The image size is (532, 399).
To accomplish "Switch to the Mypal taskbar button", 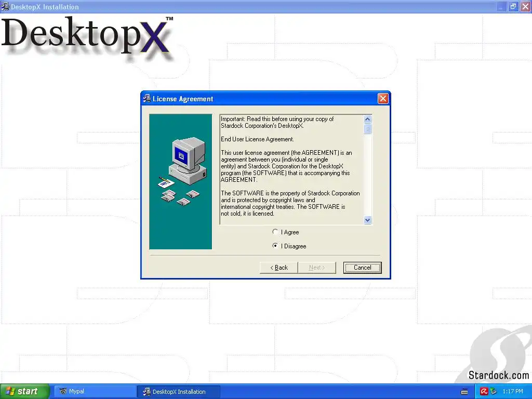I will [96, 392].
